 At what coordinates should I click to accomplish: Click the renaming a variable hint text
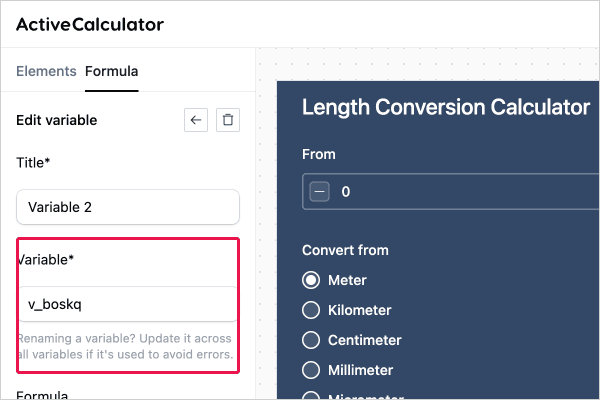[126, 346]
